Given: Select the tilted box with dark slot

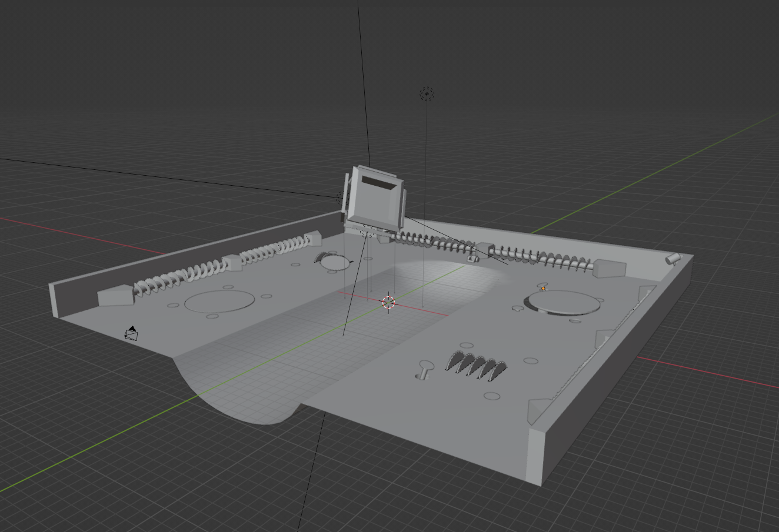Looking at the screenshot, I should (x=375, y=199).
